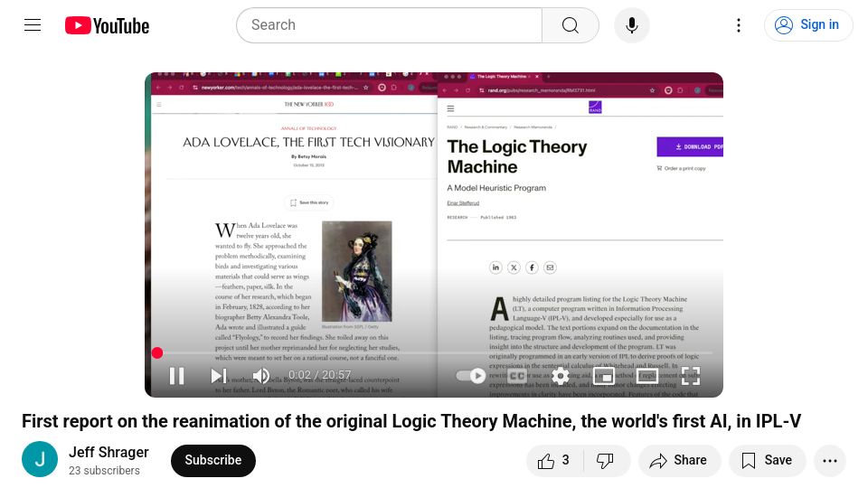Turn on closed captions
Screen dimensions: 868x488
pyautogui.click(x=517, y=376)
